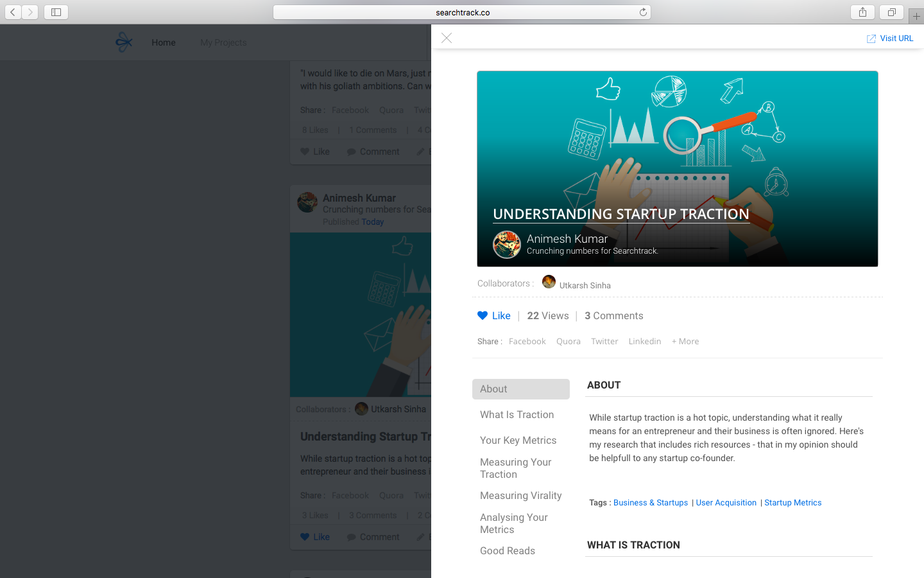Click Animesh Kumar's avatar in the feed card
Screen dimensions: 924x578
(307, 202)
